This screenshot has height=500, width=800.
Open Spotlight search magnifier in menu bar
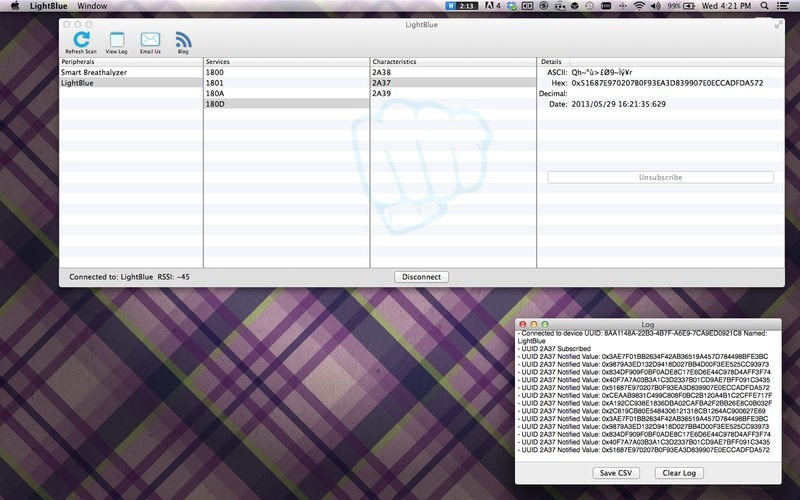coord(762,6)
